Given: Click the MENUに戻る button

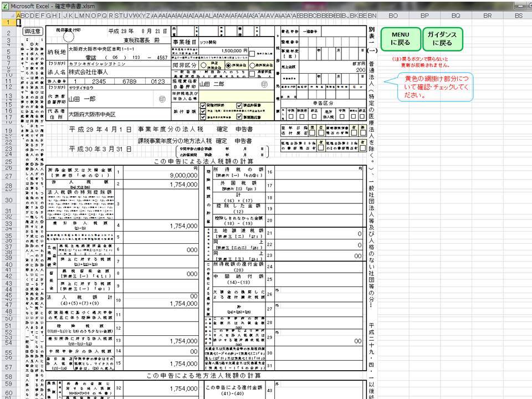Looking at the screenshot, I should point(401,39).
